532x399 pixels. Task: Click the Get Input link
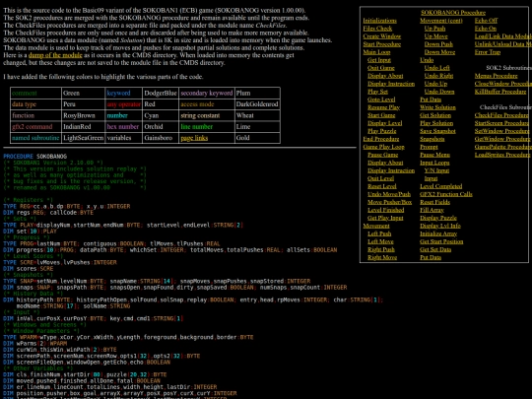point(379,60)
